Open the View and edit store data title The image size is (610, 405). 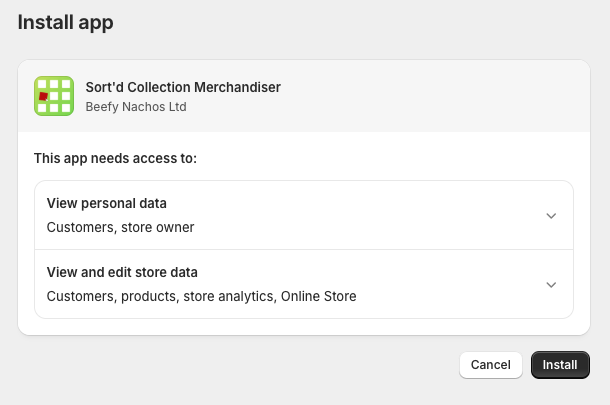coord(122,272)
